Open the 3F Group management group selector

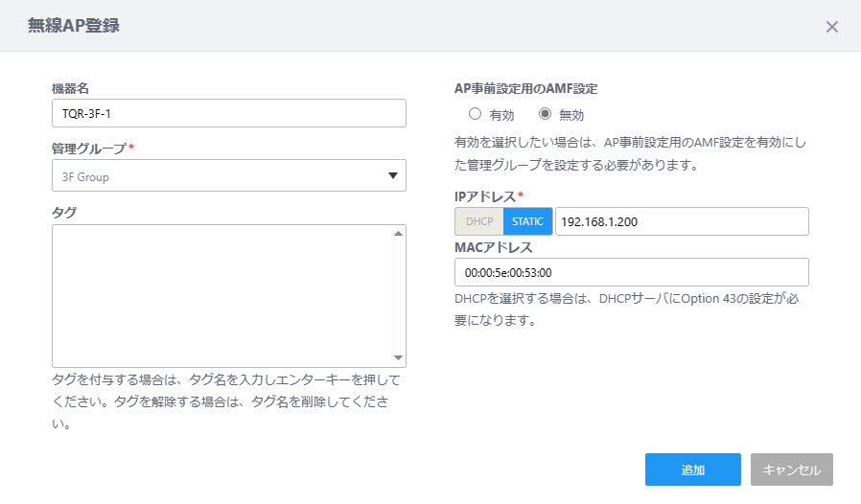229,175
